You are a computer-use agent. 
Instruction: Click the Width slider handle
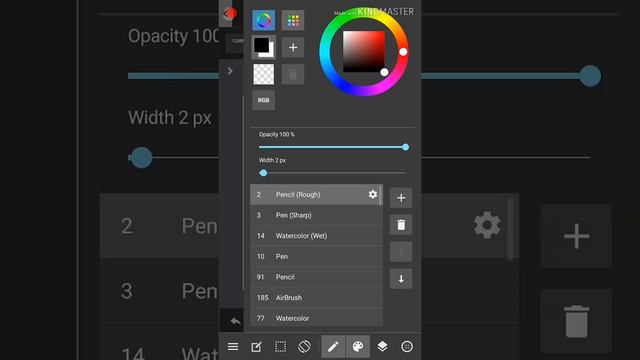pyautogui.click(x=263, y=173)
